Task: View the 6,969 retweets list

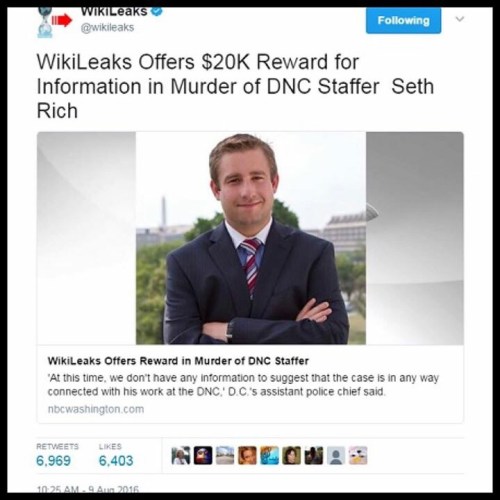Action: 53,461
